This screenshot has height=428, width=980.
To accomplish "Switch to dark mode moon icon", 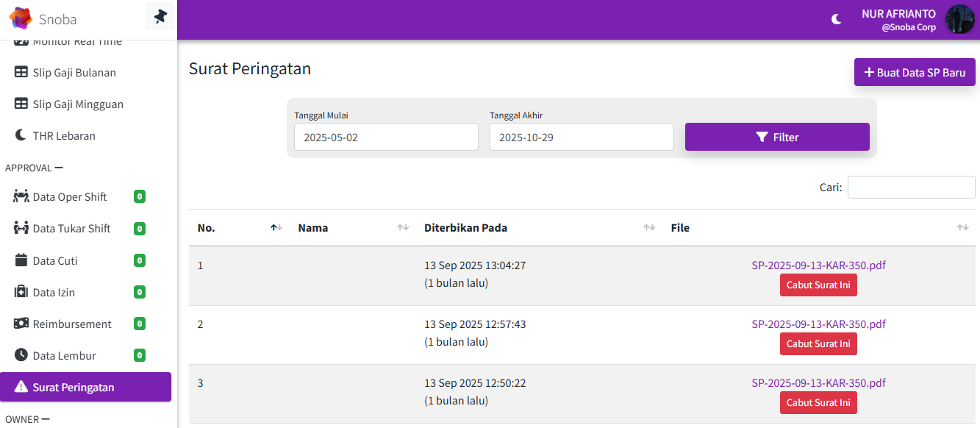I will [837, 19].
